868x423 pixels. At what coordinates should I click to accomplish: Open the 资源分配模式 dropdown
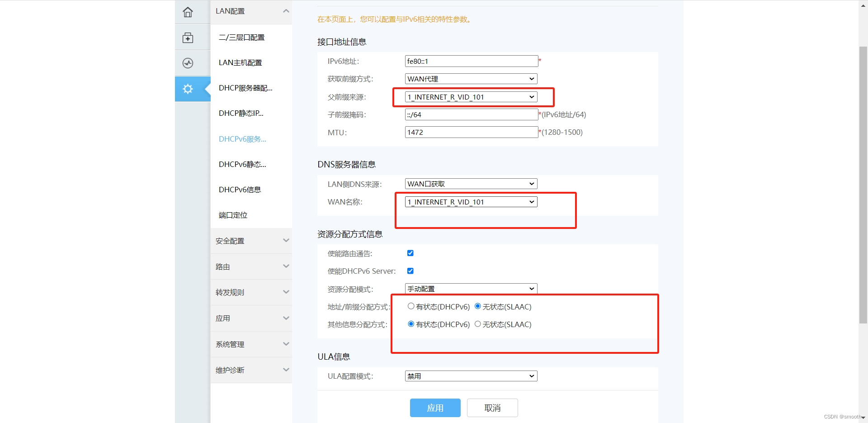tap(470, 288)
